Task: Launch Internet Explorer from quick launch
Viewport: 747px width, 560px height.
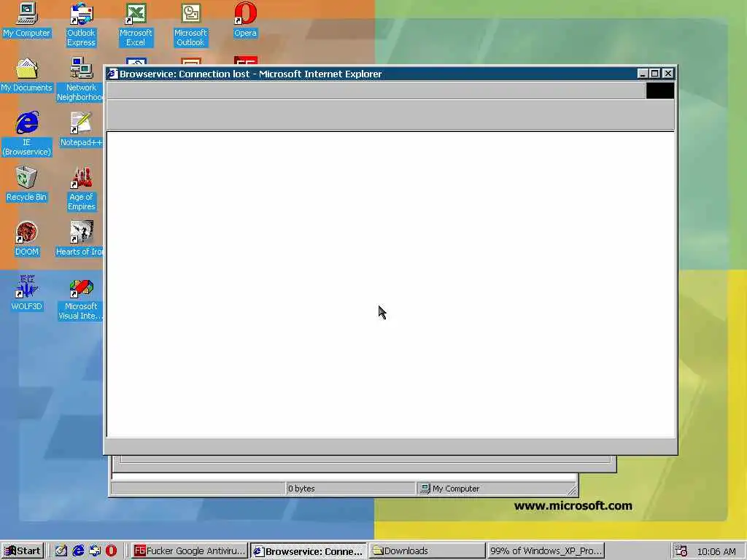Action: (x=78, y=551)
